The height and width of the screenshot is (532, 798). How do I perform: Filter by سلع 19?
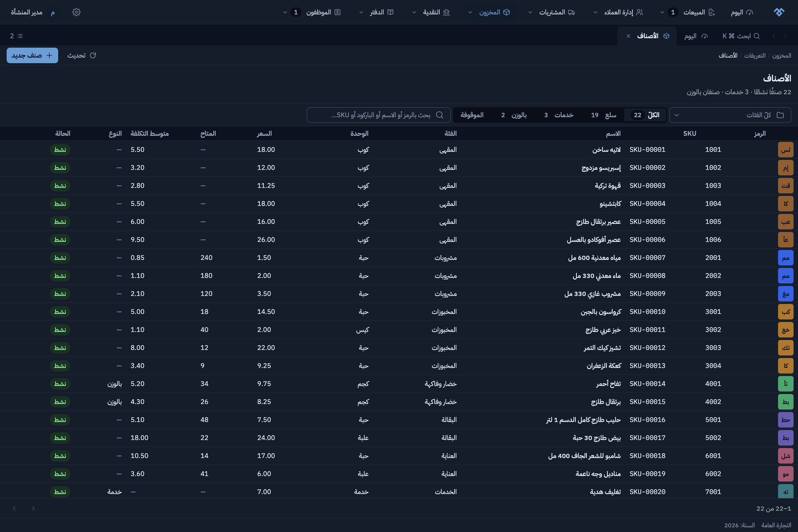click(603, 115)
